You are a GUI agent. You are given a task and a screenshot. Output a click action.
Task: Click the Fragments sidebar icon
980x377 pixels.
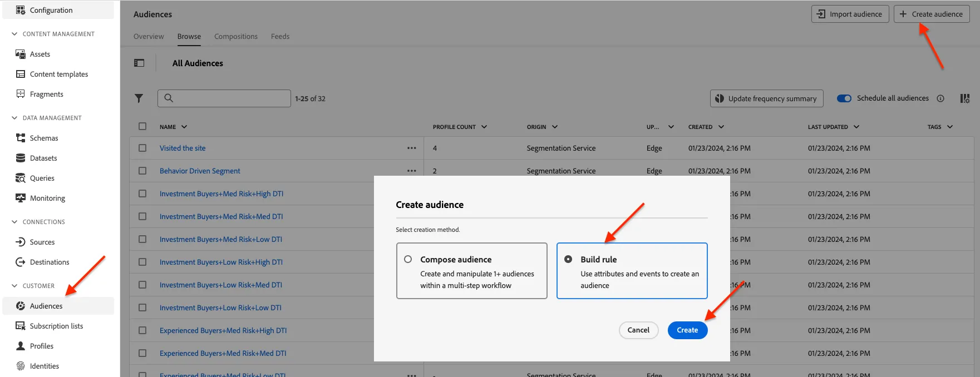click(21, 94)
